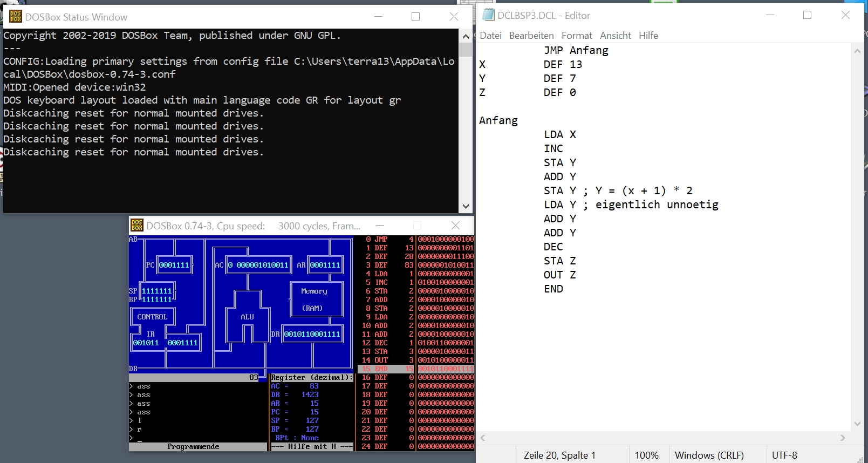Open the Format menu in Editor

coord(576,36)
